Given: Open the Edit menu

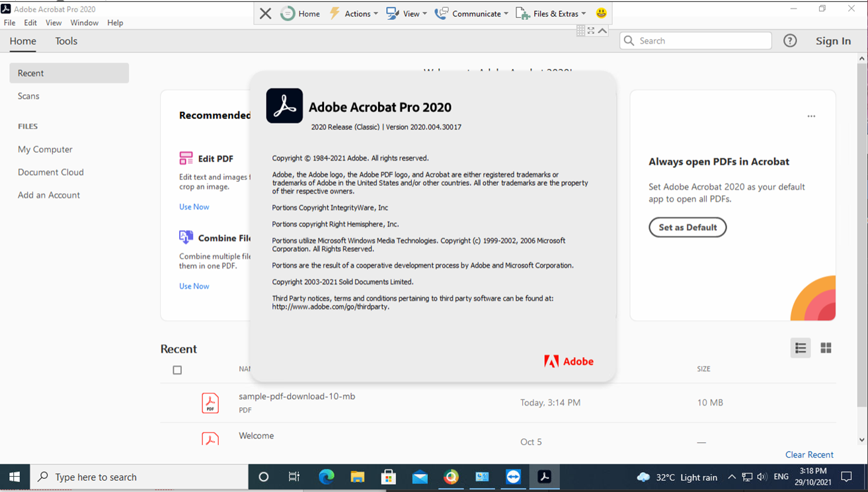Looking at the screenshot, I should [30, 22].
